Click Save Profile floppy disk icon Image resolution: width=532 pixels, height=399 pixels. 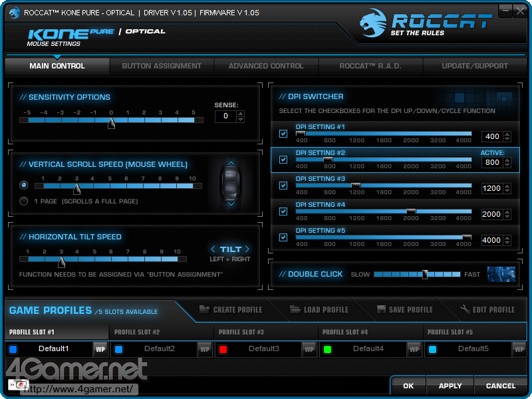381,309
